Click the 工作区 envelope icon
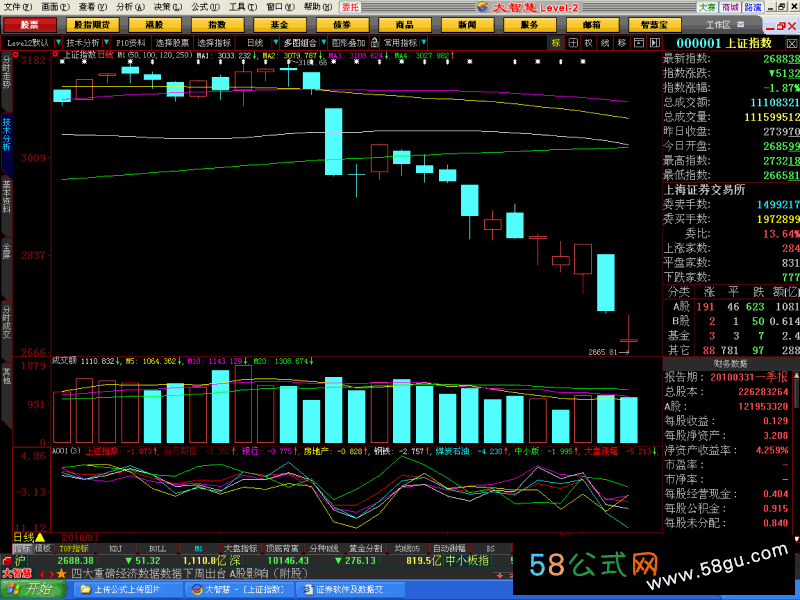Screen dimensions: 800x600 coord(741,24)
